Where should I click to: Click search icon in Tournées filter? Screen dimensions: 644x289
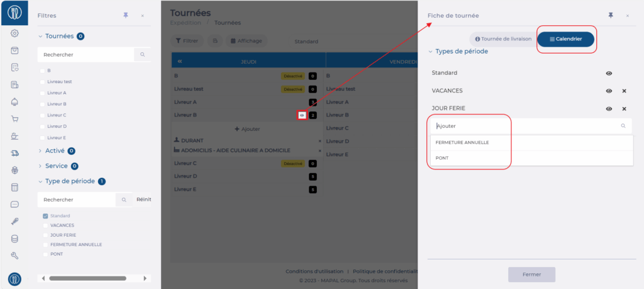point(143,55)
